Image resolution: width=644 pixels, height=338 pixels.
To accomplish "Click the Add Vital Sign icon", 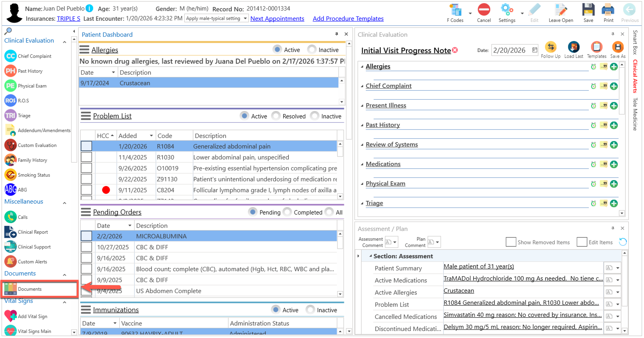I will [x=11, y=316].
